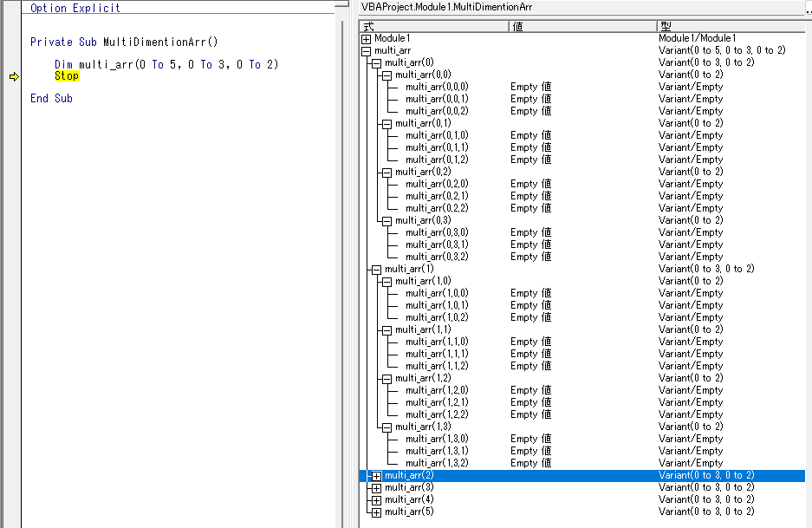Viewport: 812px width, 528px height.
Task: Select the multi_arr(1,2,2) row
Action: pos(582,414)
